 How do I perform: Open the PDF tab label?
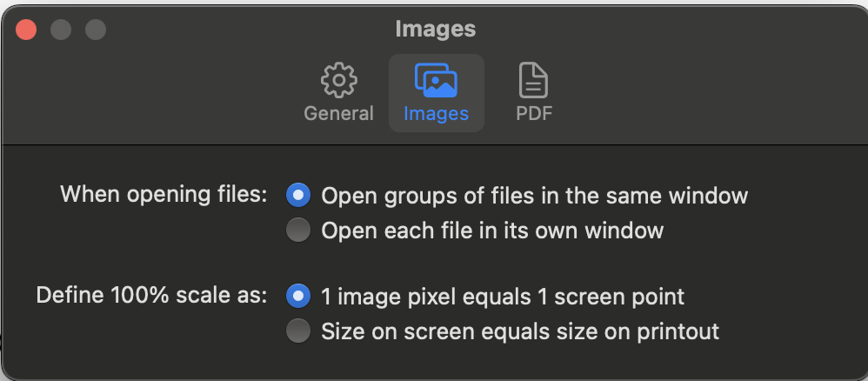pos(534,114)
